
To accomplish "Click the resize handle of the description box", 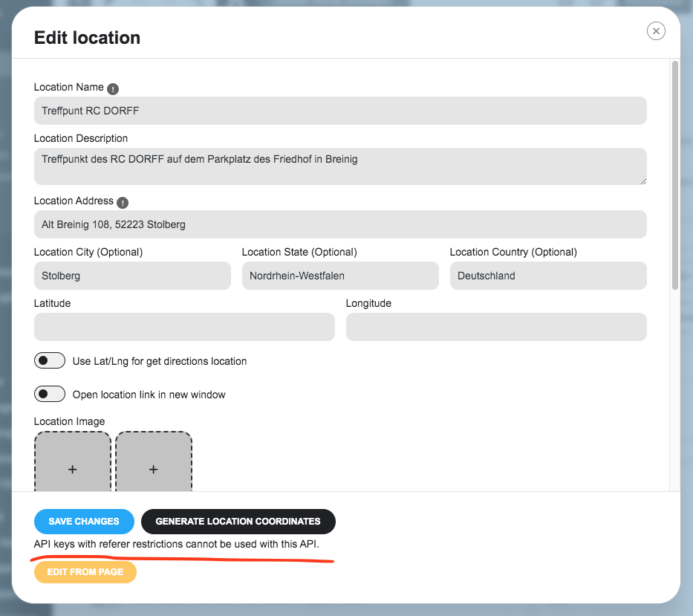I will pyautogui.click(x=643, y=181).
